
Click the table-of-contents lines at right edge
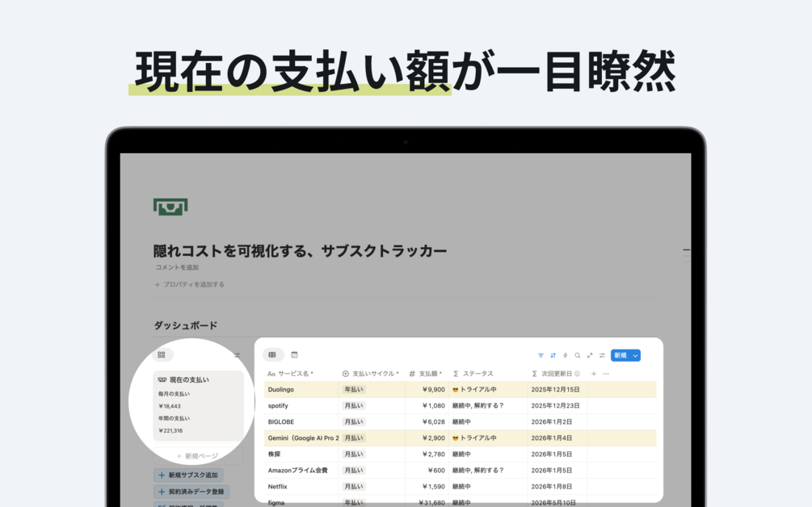686,256
